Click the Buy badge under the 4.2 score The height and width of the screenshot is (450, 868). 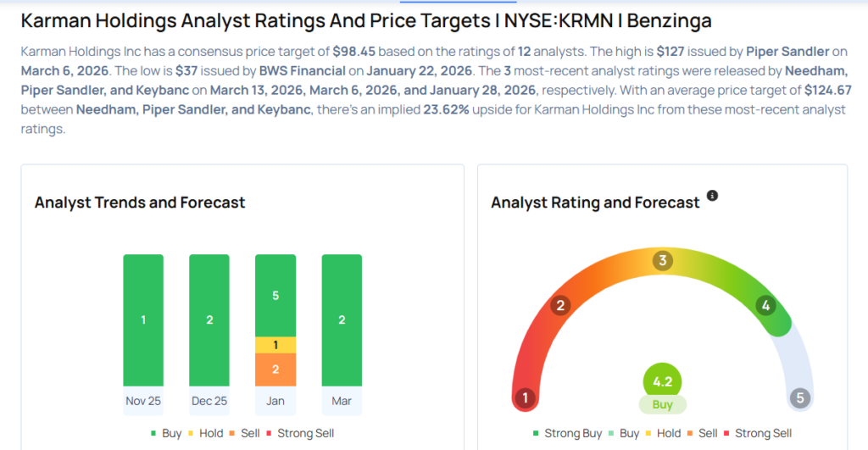point(663,405)
